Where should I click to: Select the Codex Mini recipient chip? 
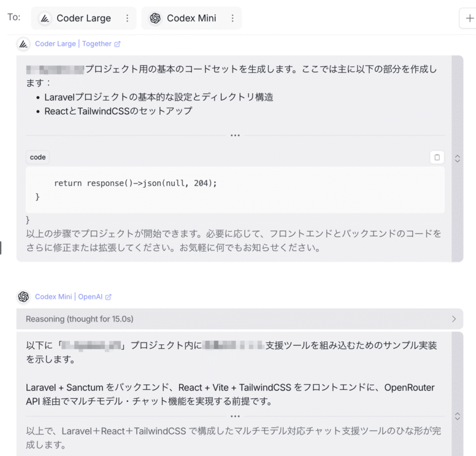pos(191,18)
